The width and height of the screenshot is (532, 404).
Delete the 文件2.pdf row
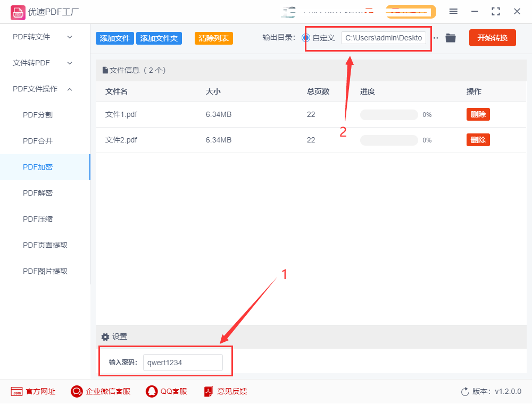click(478, 140)
